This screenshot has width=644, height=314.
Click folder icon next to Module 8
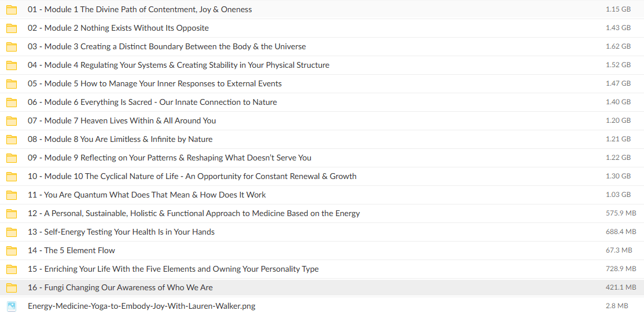(x=12, y=139)
